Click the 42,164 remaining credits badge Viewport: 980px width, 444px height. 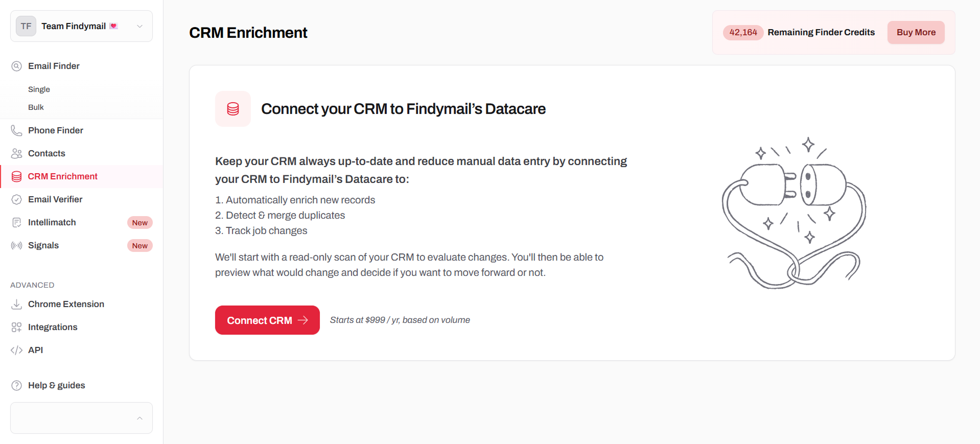coord(743,32)
